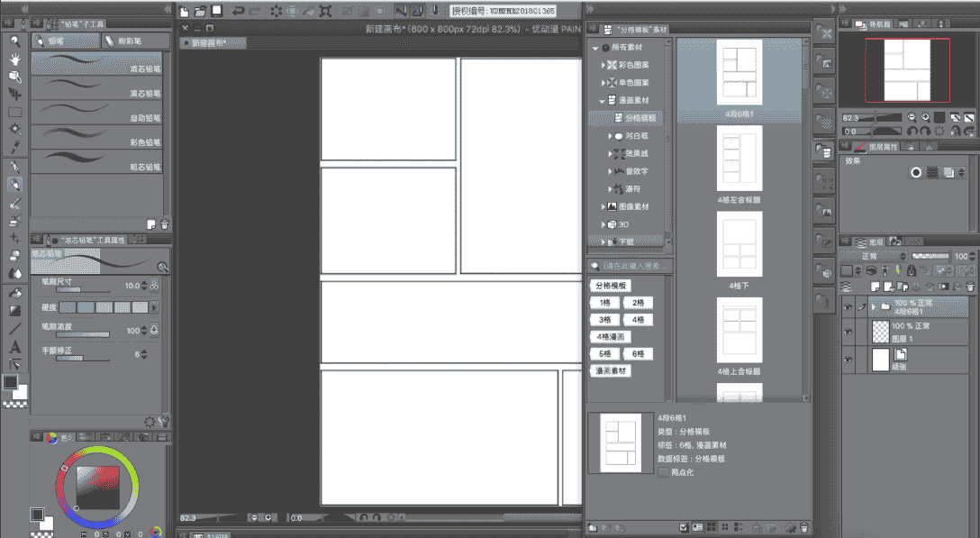This screenshot has width=980, height=538.
Task: Toggle layer color effect in layer property
Action: pos(948,173)
